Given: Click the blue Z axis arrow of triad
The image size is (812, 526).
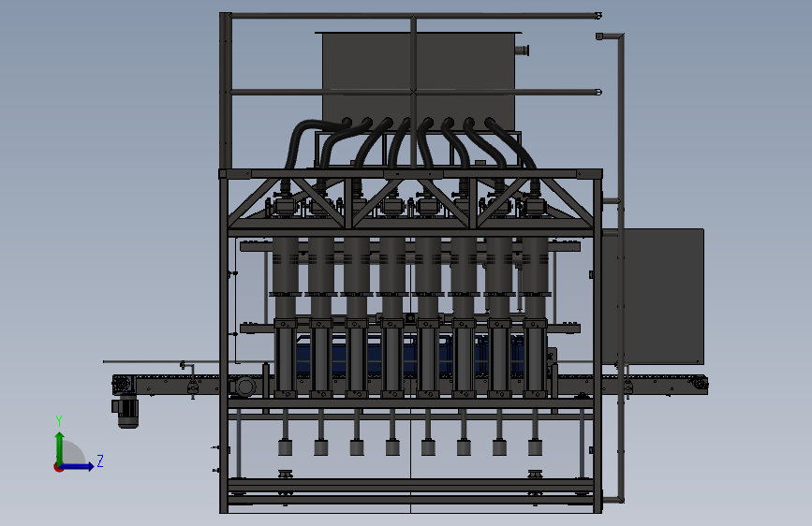Looking at the screenshot, I should (77, 466).
